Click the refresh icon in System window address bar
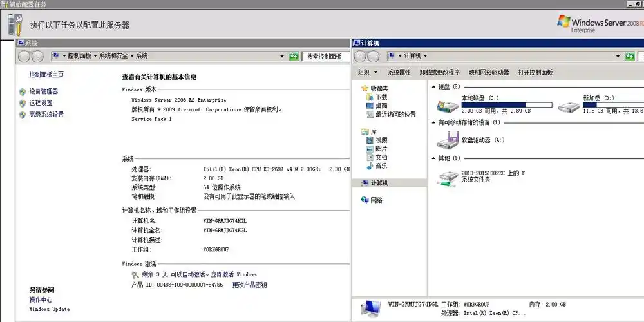Viewport: 644px width, 322px height. (x=294, y=56)
